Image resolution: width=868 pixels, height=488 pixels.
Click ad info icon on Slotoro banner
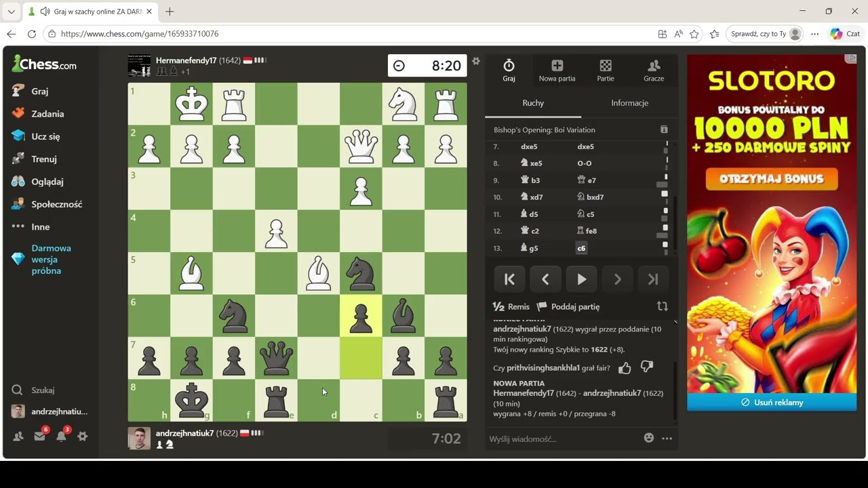click(851, 59)
